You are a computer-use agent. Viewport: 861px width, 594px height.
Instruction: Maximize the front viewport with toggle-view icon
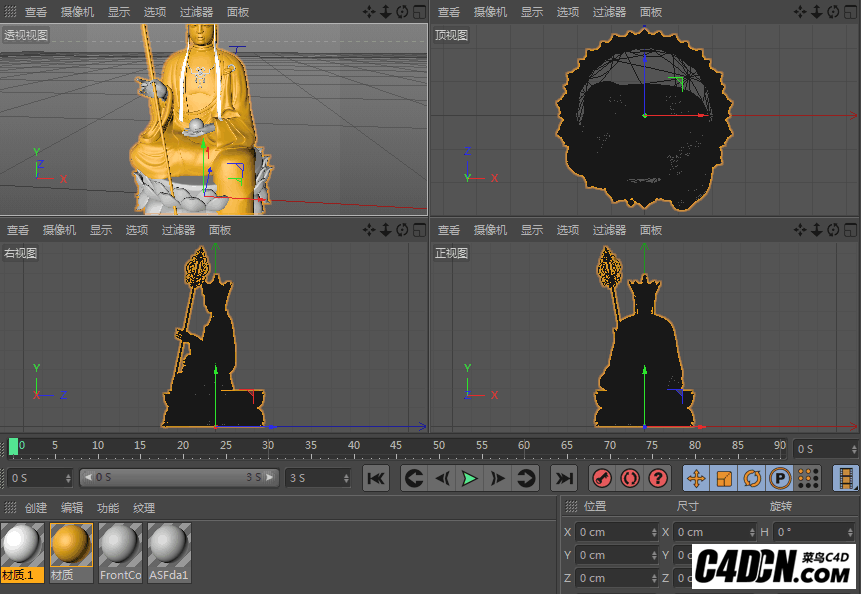851,230
